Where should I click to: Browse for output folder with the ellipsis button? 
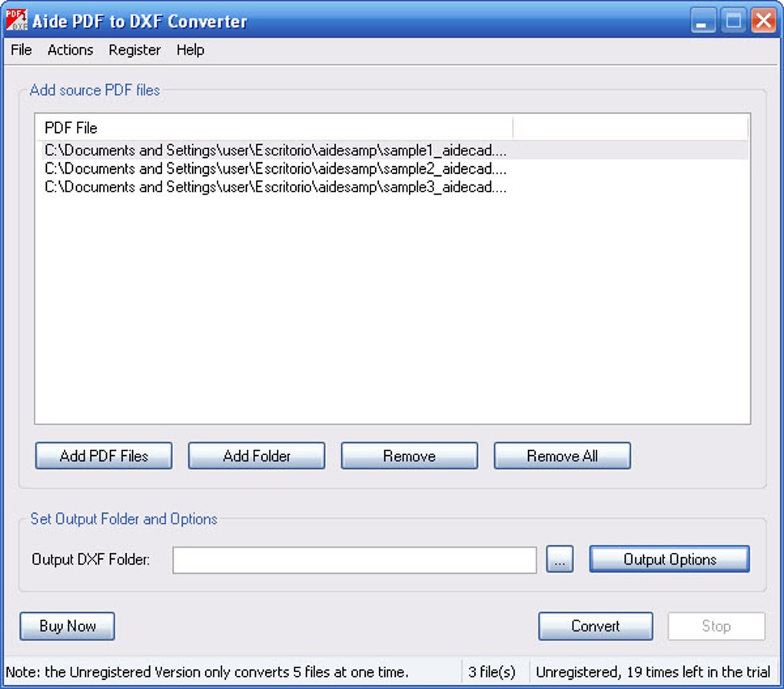560,559
